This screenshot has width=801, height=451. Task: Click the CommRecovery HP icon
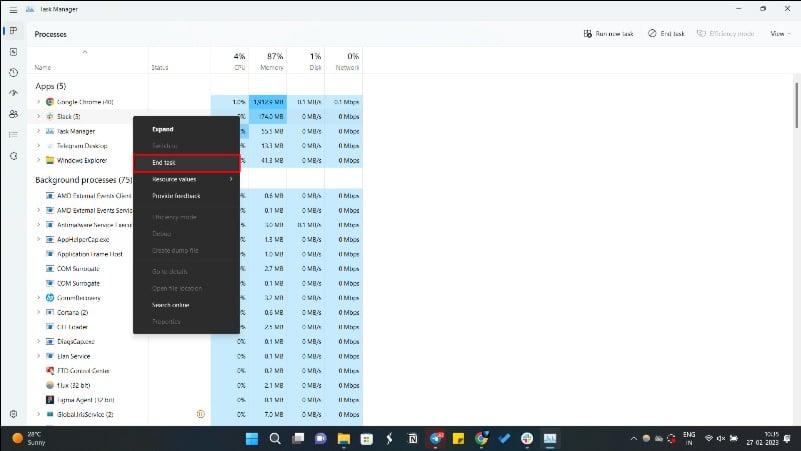pyautogui.click(x=50, y=298)
